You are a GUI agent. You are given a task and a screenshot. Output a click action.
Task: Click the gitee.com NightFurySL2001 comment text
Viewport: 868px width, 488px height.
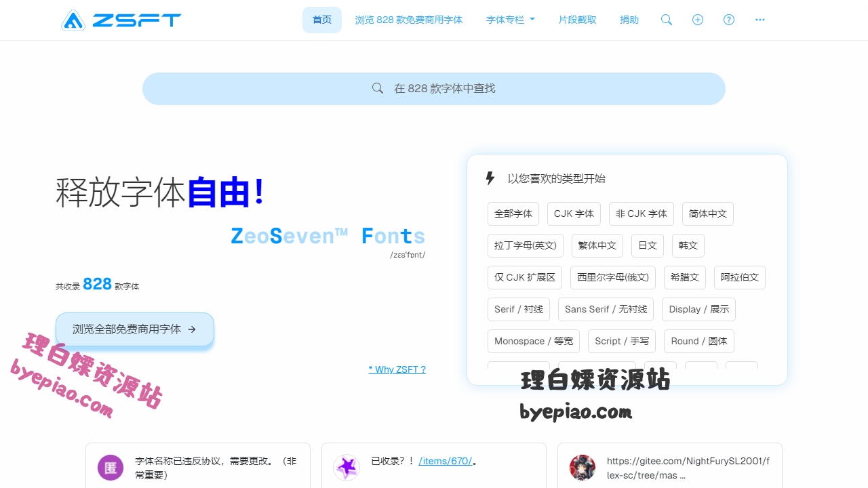688,468
